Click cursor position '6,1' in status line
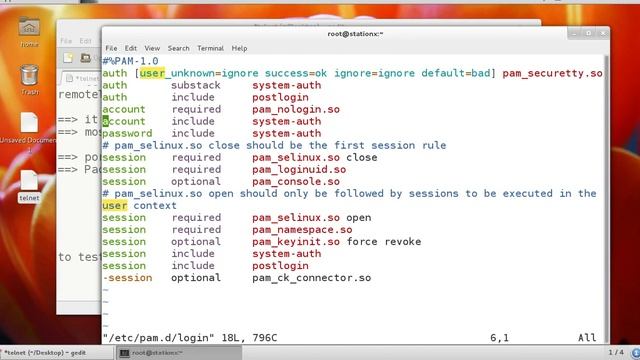 click(500, 338)
